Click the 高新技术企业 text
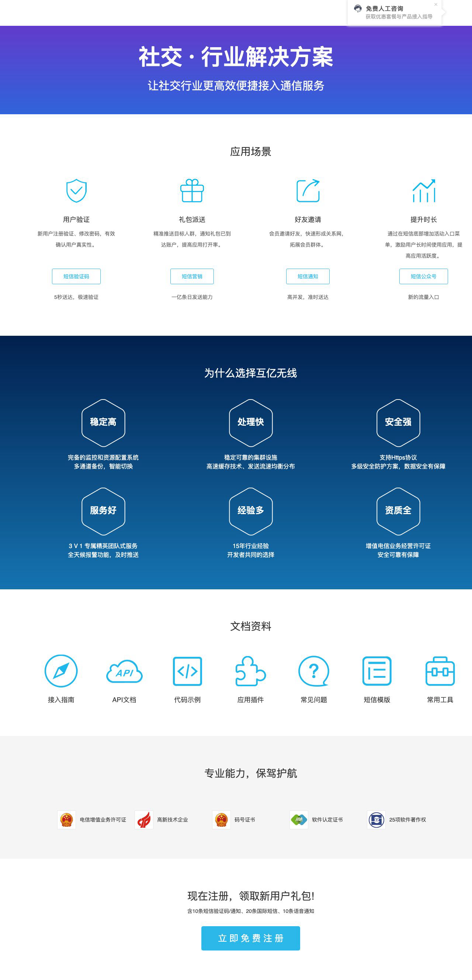The width and height of the screenshot is (472, 980). click(x=173, y=820)
